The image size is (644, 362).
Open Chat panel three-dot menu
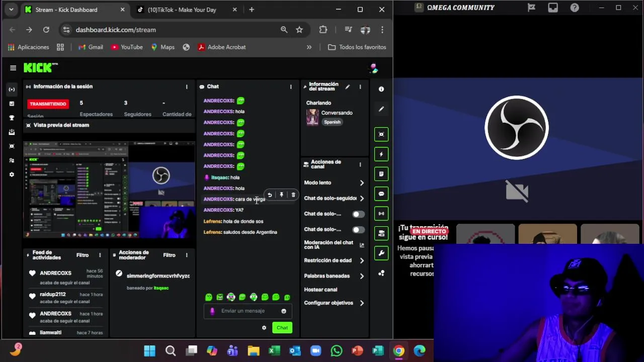coord(291,86)
